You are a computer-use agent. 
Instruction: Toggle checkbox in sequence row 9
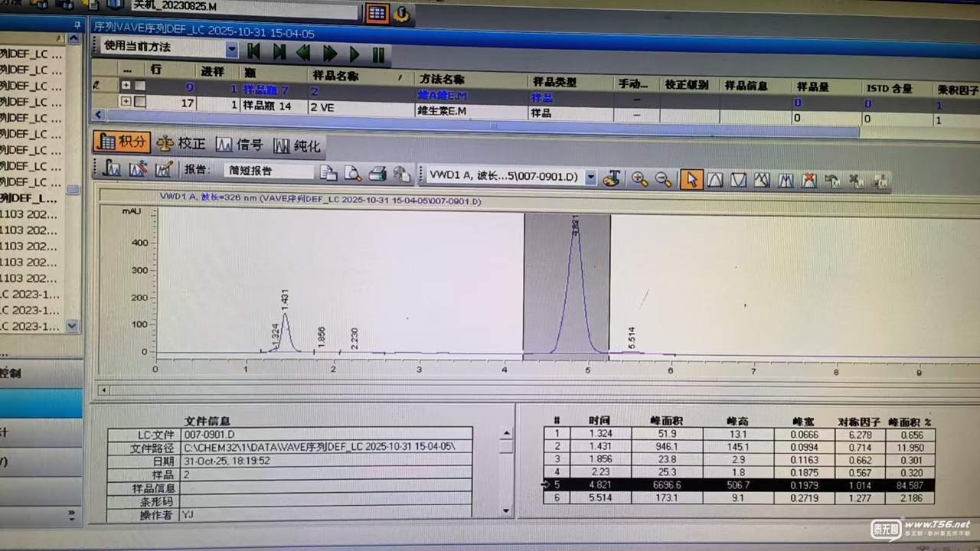140,86
